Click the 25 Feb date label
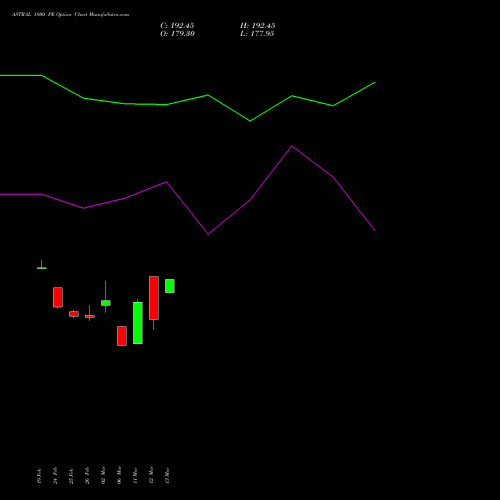Image resolution: width=500 pixels, height=500 pixels. (71, 476)
